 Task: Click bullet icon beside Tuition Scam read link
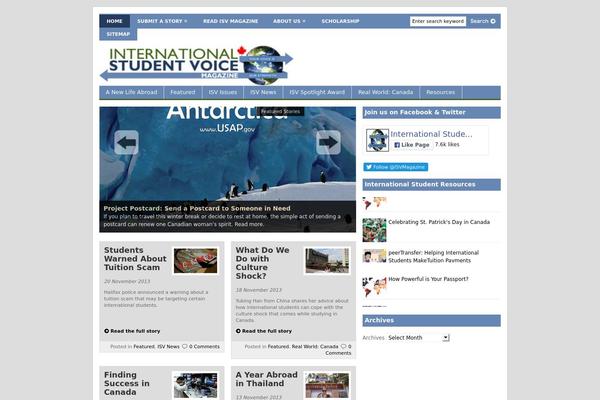click(106, 331)
